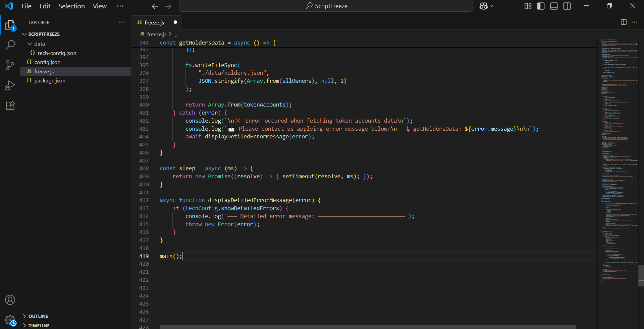
Task: Click displayDetiledErrorMessage function name at line 412
Action: pyautogui.click(x=250, y=200)
